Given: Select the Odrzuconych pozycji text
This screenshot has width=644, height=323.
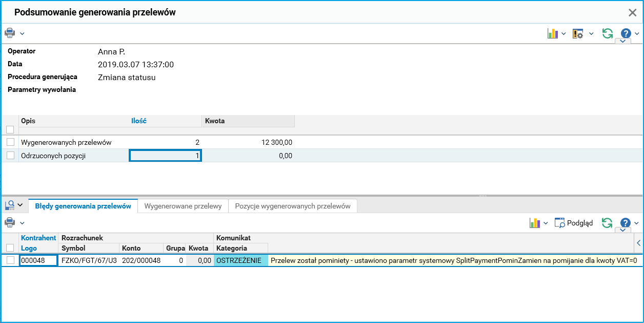Looking at the screenshot, I should tap(53, 156).
